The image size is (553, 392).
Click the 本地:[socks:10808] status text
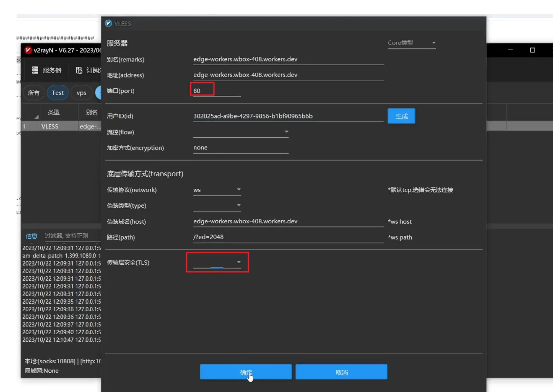point(50,361)
